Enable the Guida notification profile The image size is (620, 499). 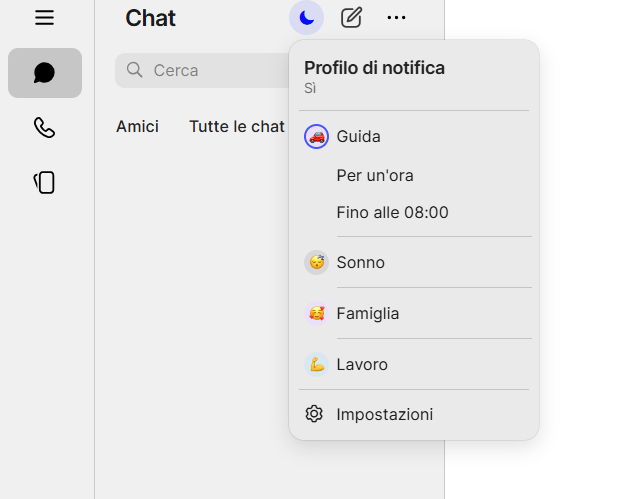click(x=359, y=137)
